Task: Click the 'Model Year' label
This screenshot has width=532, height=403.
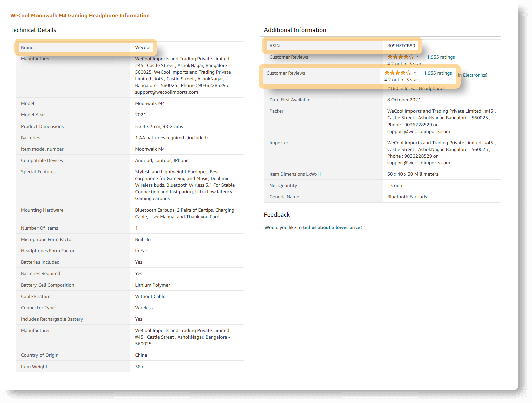Action: point(33,115)
